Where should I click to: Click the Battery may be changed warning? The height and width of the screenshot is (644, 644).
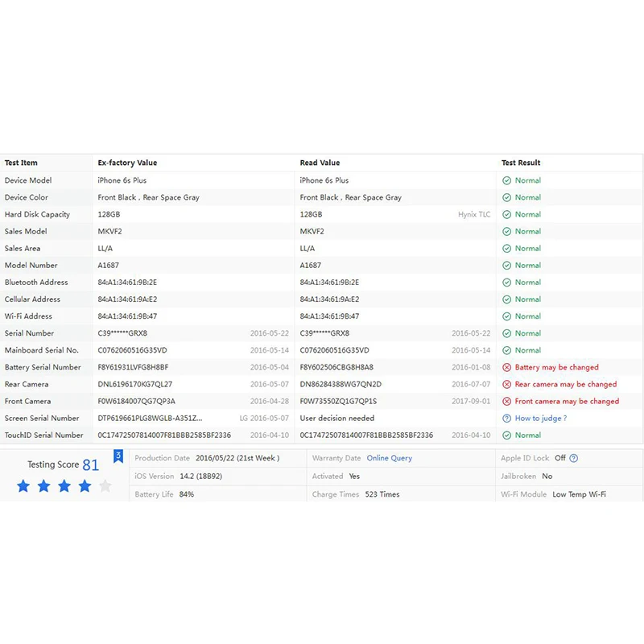tap(556, 367)
